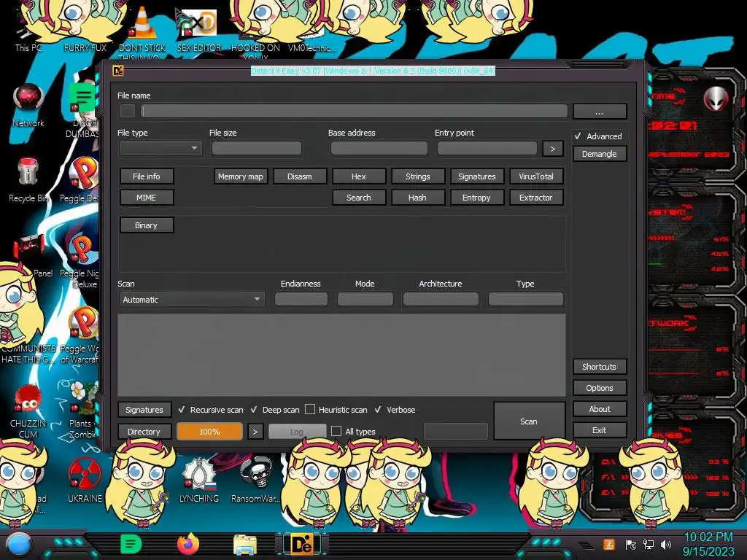Open the Network desktop icon
747x560 pixels.
(x=28, y=105)
